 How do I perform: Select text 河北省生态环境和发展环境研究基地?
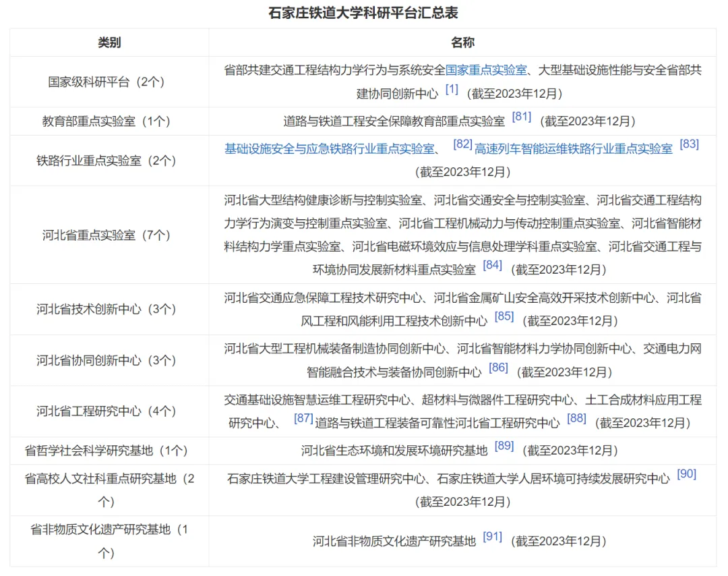394,451
